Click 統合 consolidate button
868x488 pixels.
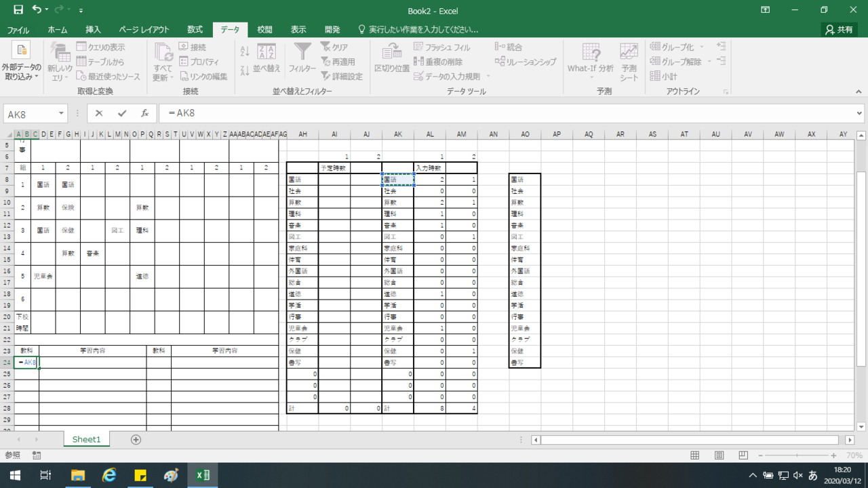[x=509, y=47]
